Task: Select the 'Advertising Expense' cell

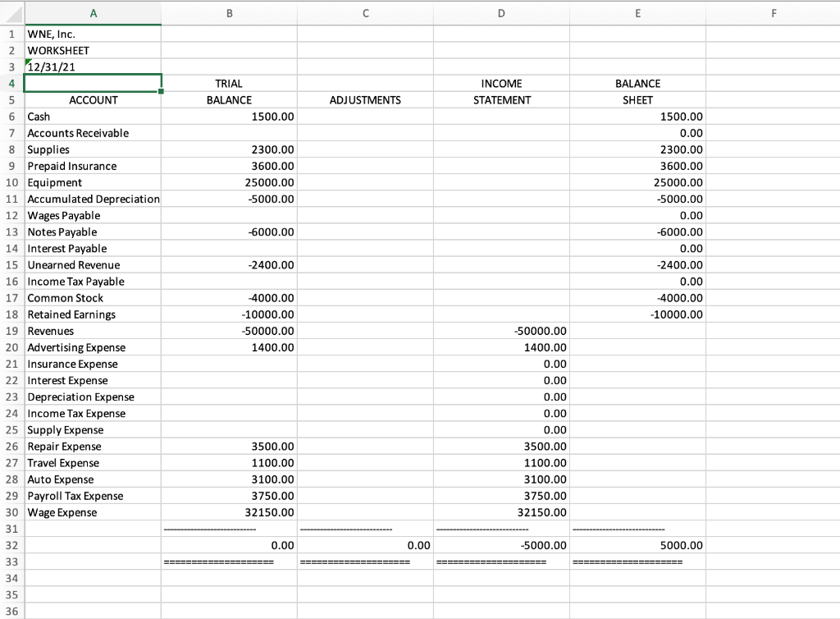Action: 93,347
